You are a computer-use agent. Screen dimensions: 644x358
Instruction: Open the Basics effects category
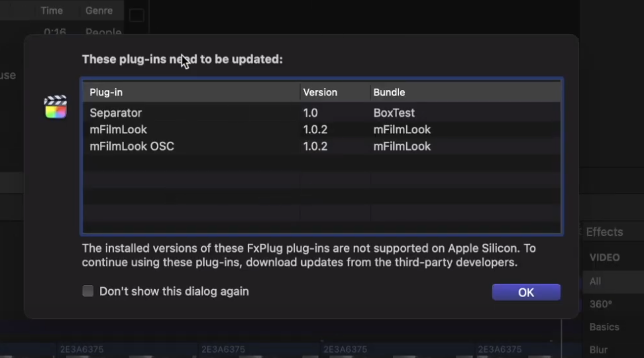click(604, 328)
